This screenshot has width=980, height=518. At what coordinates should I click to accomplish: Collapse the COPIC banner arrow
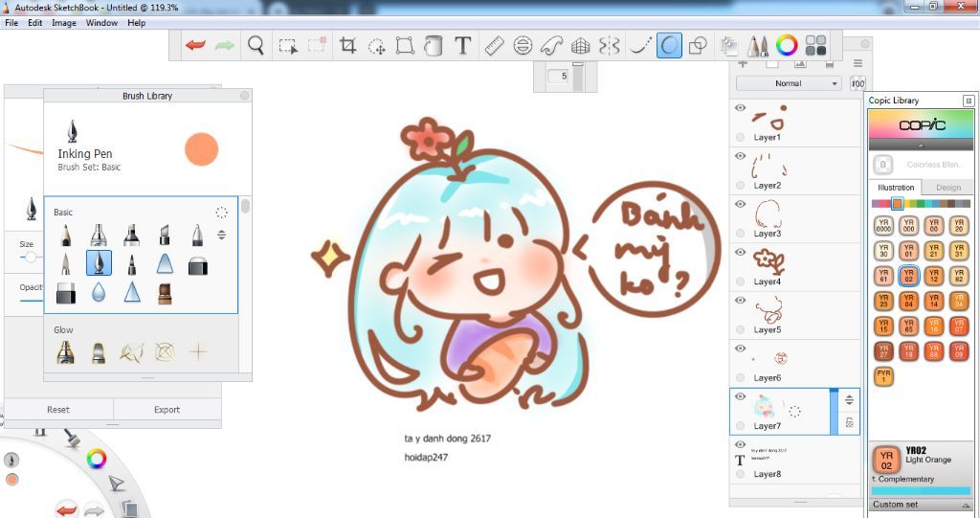(x=921, y=146)
